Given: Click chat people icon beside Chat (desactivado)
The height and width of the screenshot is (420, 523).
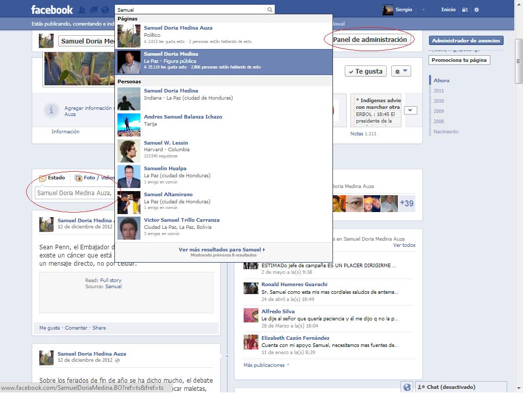Looking at the screenshot, I should 421,387.
